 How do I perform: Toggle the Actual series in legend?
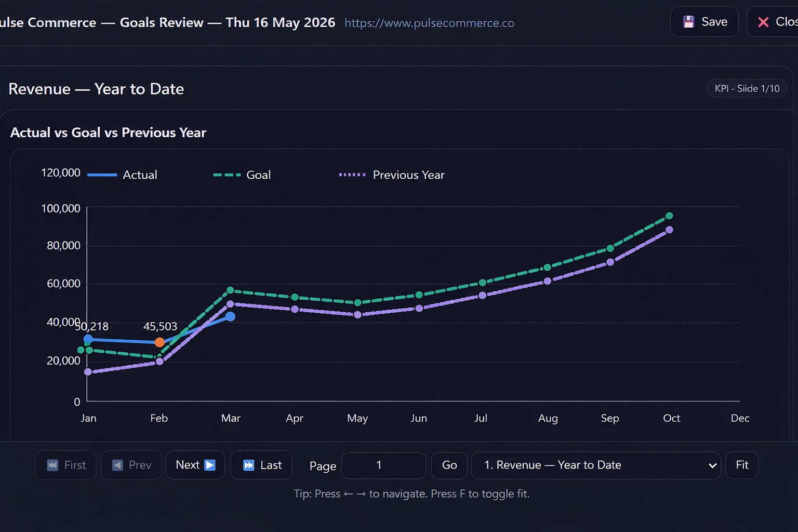pyautogui.click(x=122, y=175)
